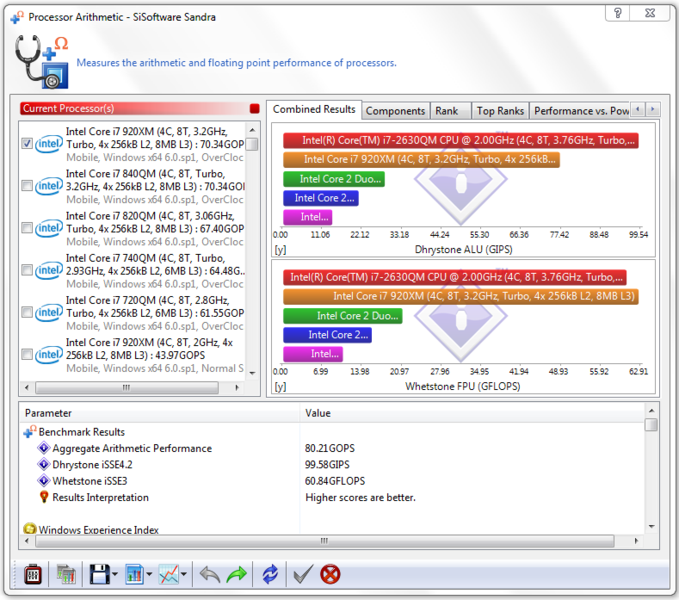Check the Core i7 920XM 2GHz checkbox
This screenshot has height=600, width=679.
click(x=27, y=354)
